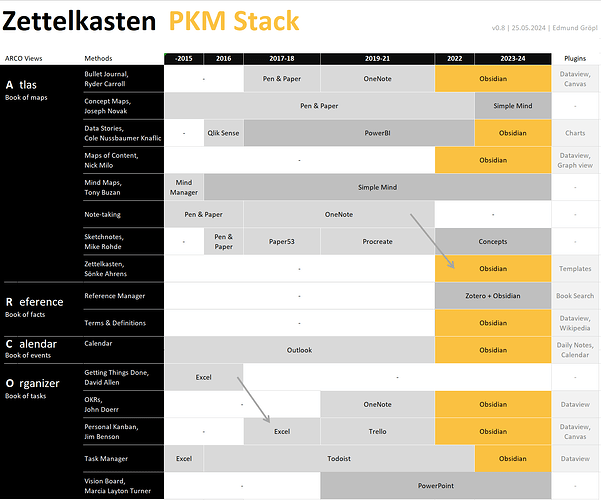Click the Mind Manager cell
Viewport: 601px width, 500px height.
point(184,187)
